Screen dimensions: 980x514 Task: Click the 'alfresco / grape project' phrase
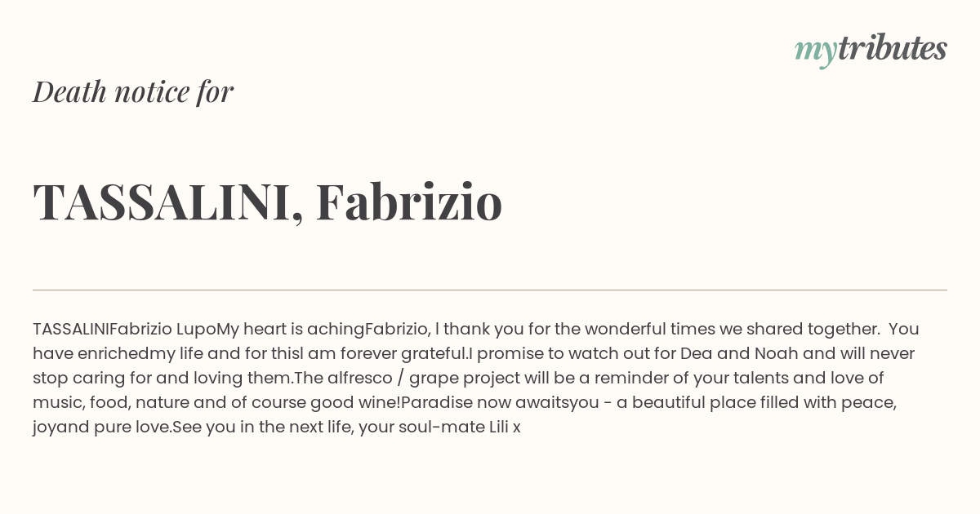pos(421,379)
